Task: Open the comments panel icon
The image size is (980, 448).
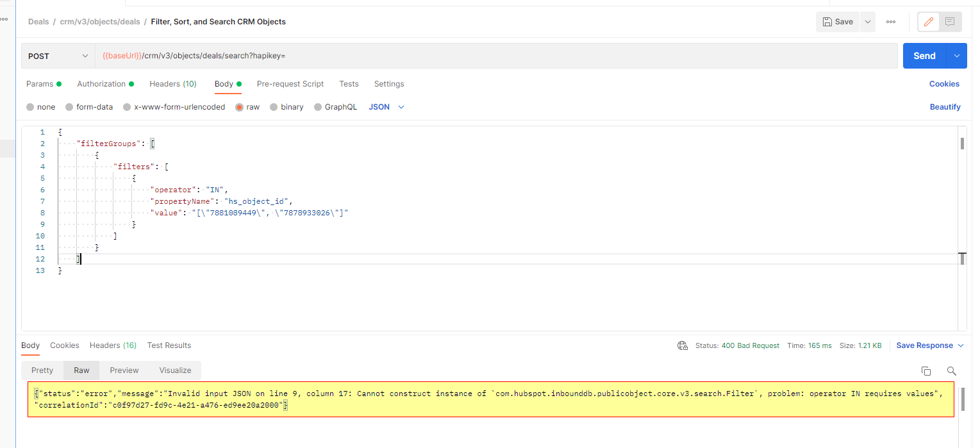Action: point(949,21)
